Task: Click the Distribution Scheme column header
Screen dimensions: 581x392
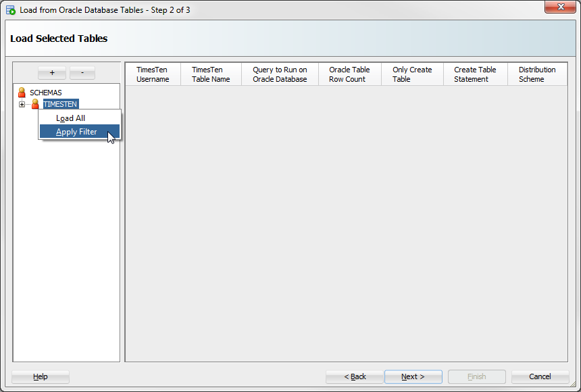Action: point(537,74)
